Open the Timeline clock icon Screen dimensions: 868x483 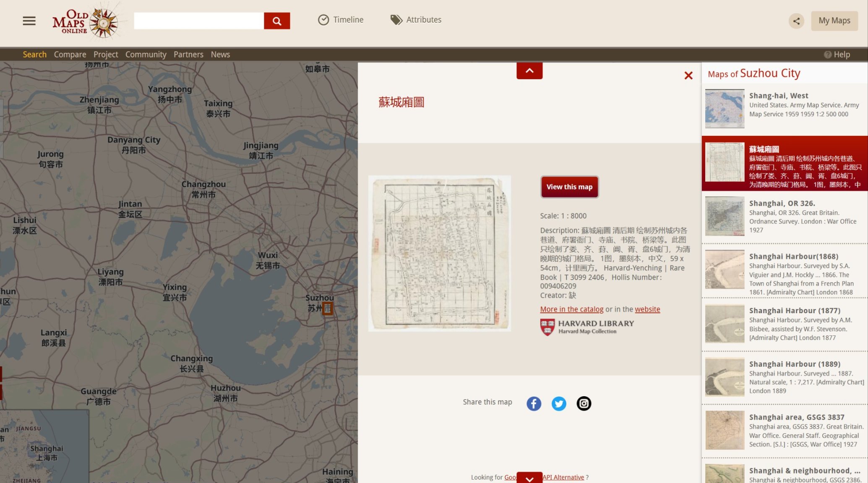(x=323, y=20)
